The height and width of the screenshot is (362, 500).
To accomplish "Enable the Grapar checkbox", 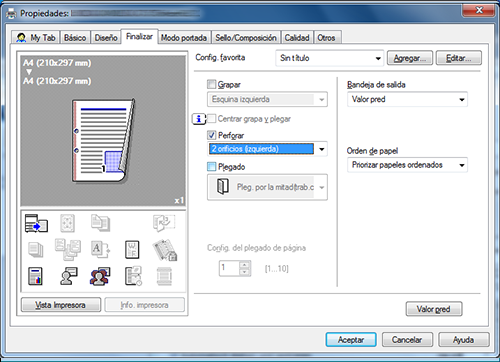I will pyautogui.click(x=211, y=84).
